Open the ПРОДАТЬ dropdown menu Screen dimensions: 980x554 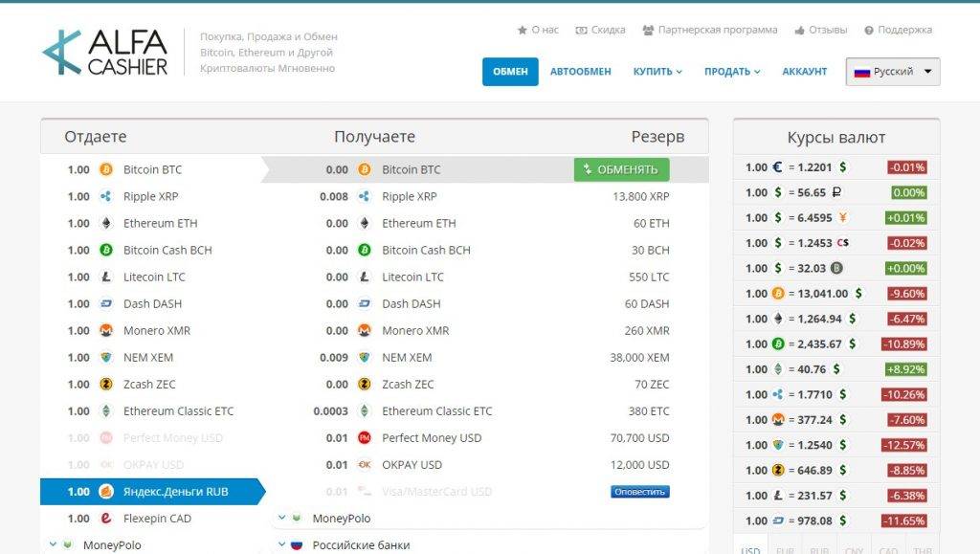(x=732, y=72)
